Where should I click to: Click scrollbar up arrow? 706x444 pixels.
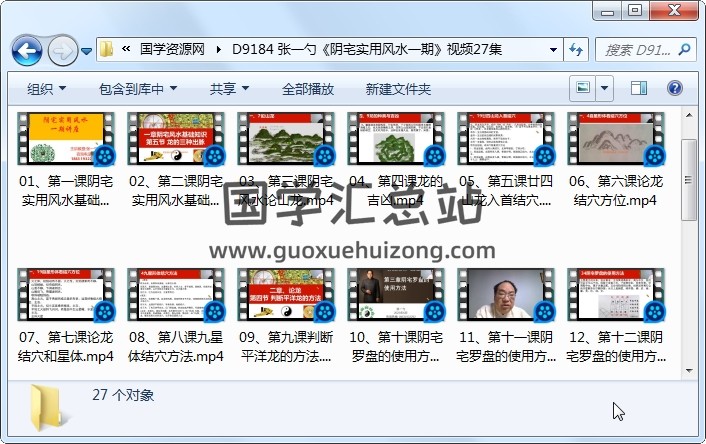pos(689,116)
